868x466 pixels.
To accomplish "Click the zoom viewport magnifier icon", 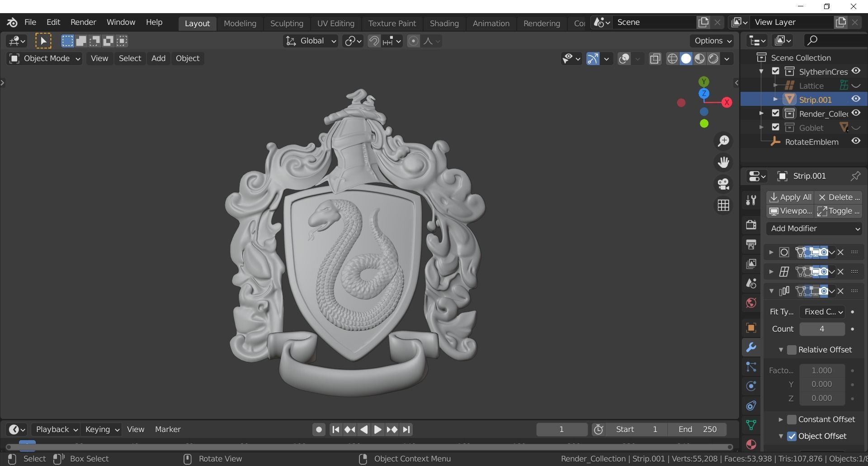I will click(x=723, y=141).
